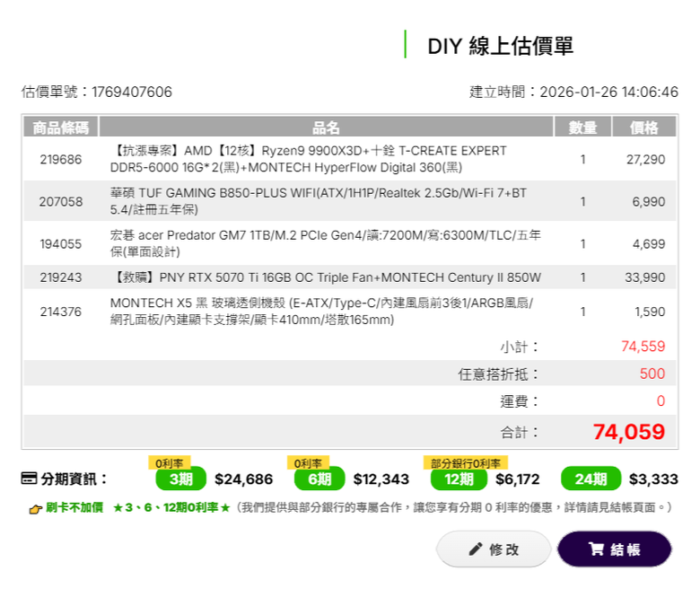Click the total amount 74,059
This screenshot has width=700, height=589.
coord(629,432)
